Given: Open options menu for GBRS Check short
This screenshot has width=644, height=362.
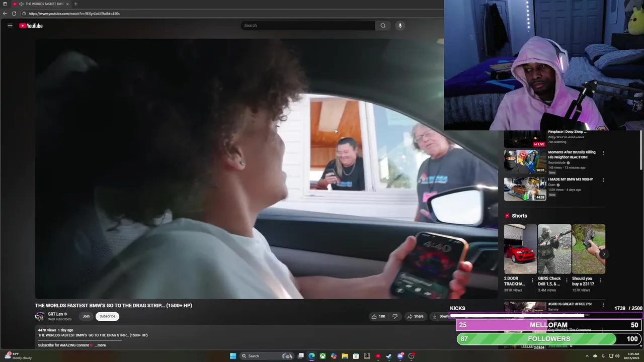Looking at the screenshot, I should point(567,280).
